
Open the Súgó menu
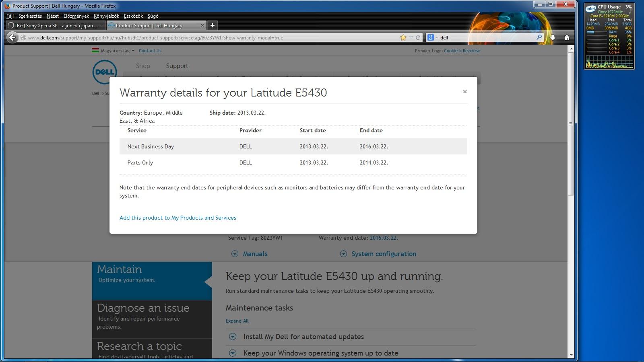(153, 16)
